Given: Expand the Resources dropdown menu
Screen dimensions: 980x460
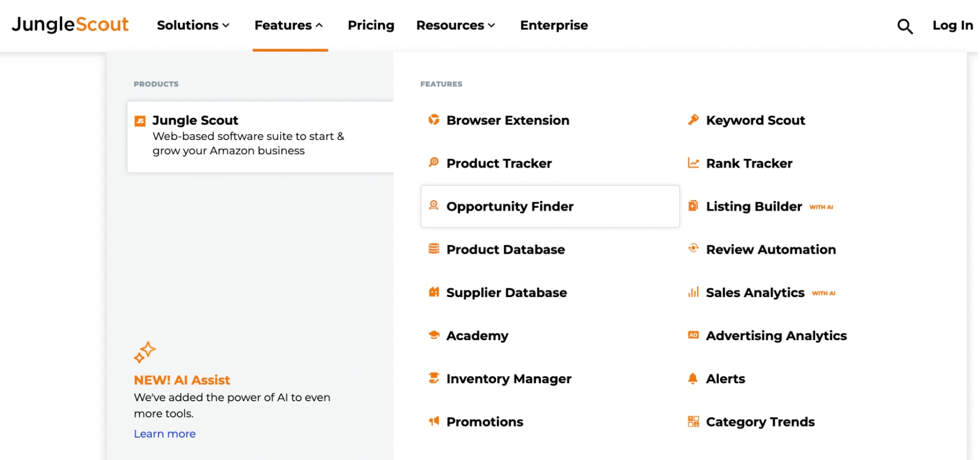Looking at the screenshot, I should (456, 25).
